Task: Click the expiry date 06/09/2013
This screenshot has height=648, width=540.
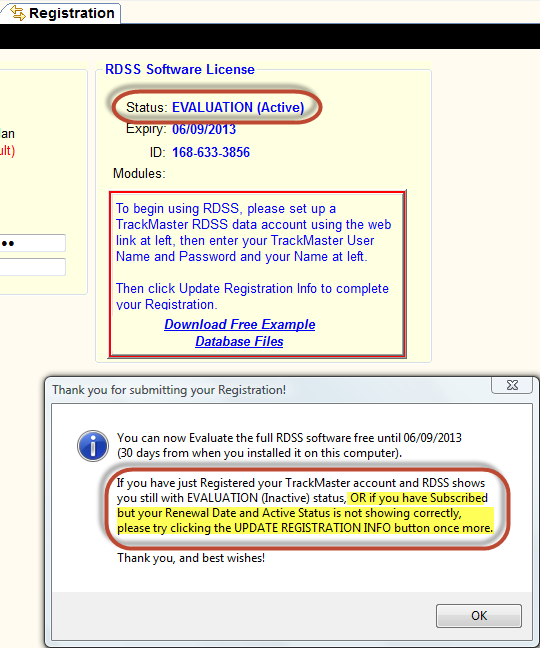Action: 204,129
